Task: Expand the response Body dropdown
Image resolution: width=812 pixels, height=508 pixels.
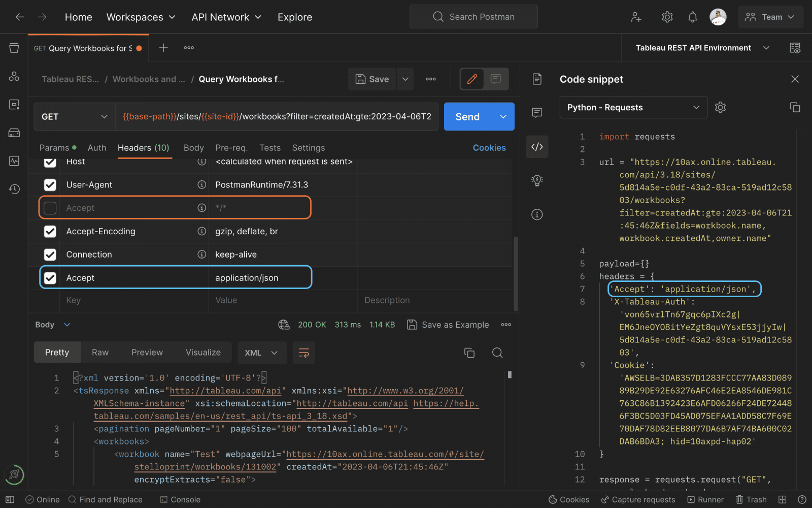Action: coord(53,325)
